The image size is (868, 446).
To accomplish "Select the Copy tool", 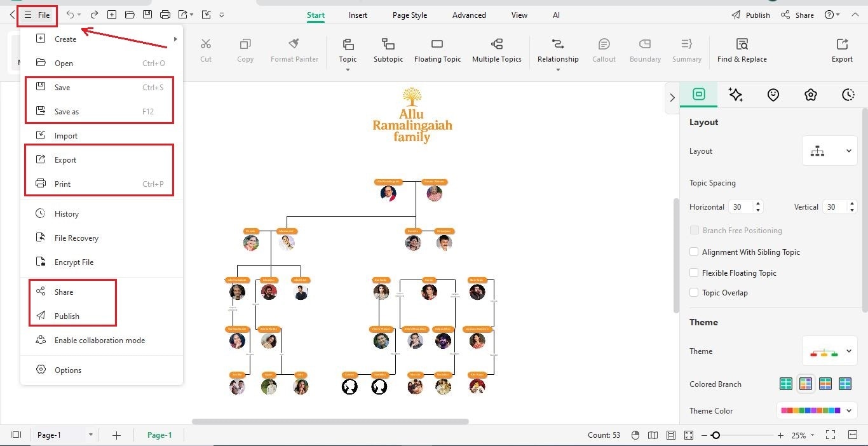I will (245, 50).
